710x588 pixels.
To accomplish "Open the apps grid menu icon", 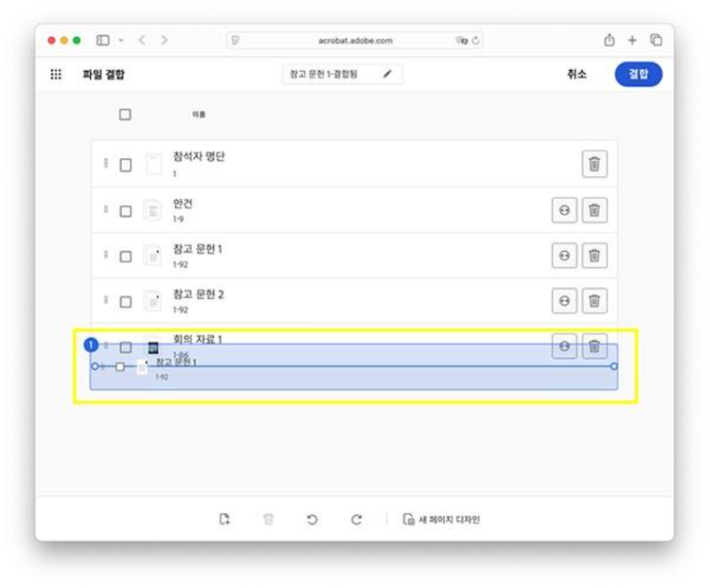I will click(56, 74).
